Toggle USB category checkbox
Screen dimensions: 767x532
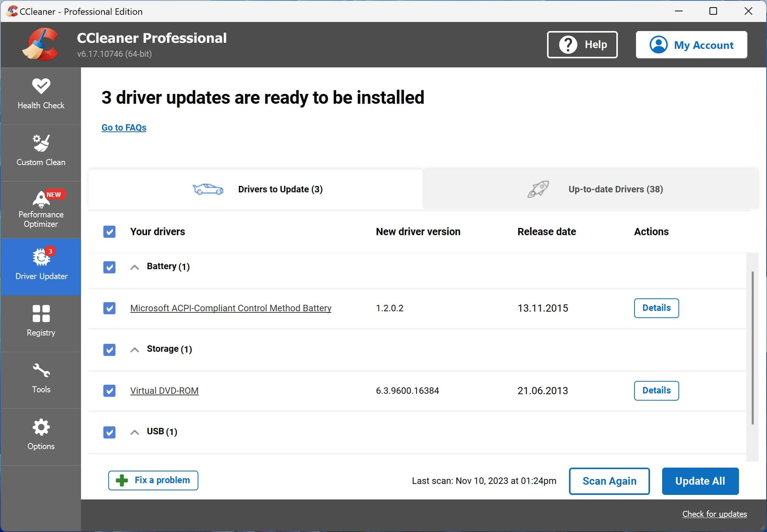(x=109, y=432)
